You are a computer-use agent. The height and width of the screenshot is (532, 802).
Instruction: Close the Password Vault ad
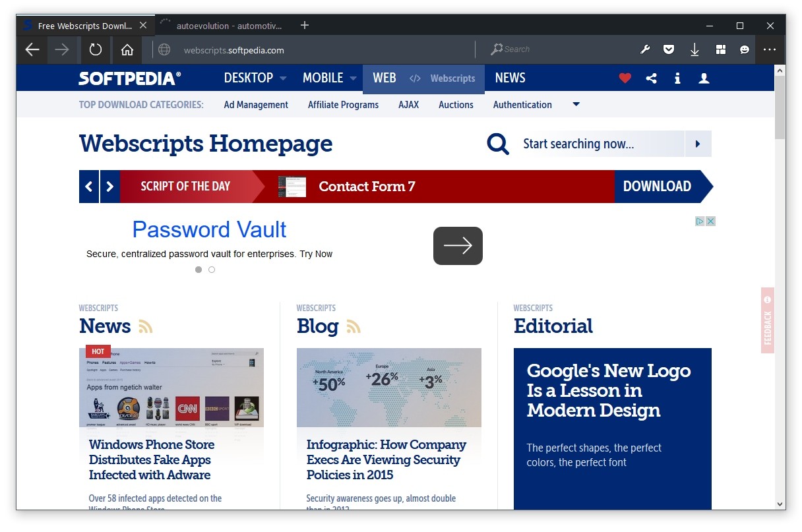coord(711,222)
